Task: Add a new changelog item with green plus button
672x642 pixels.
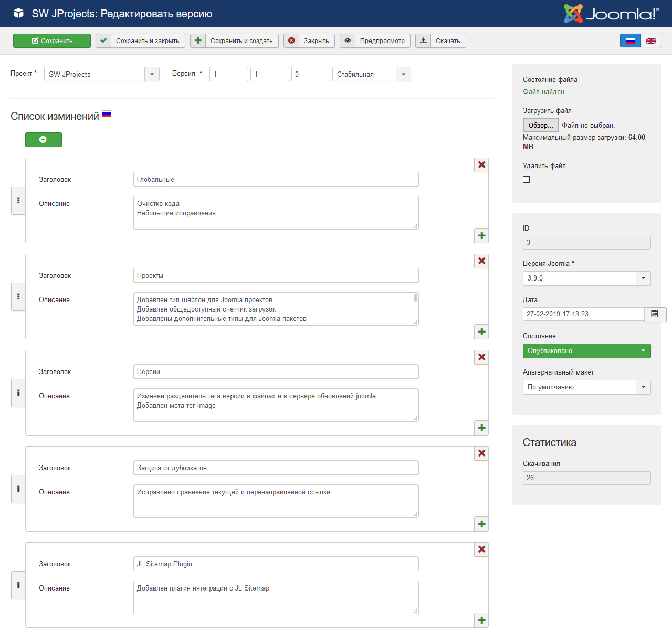Action: click(44, 140)
